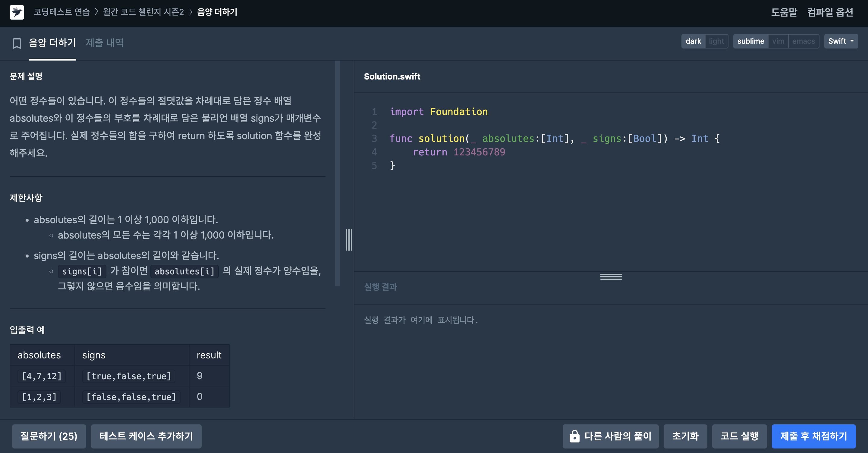Run code with 코드 실행 button
The width and height of the screenshot is (868, 453).
point(739,436)
